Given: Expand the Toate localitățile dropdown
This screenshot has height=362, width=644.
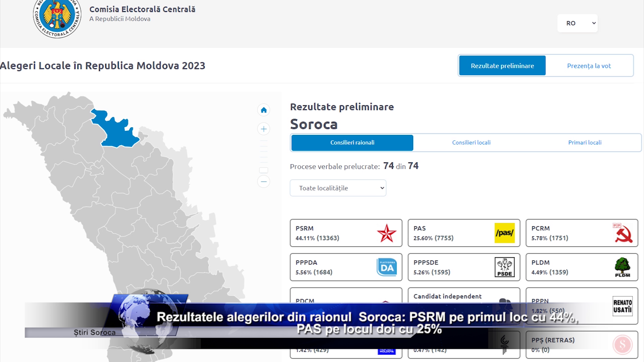Looking at the screenshot, I should point(338,188).
